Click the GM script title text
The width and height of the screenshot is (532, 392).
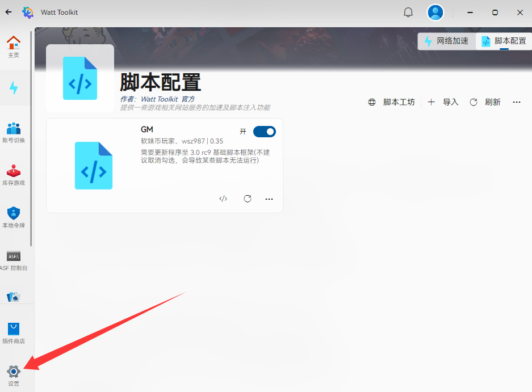[147, 129]
